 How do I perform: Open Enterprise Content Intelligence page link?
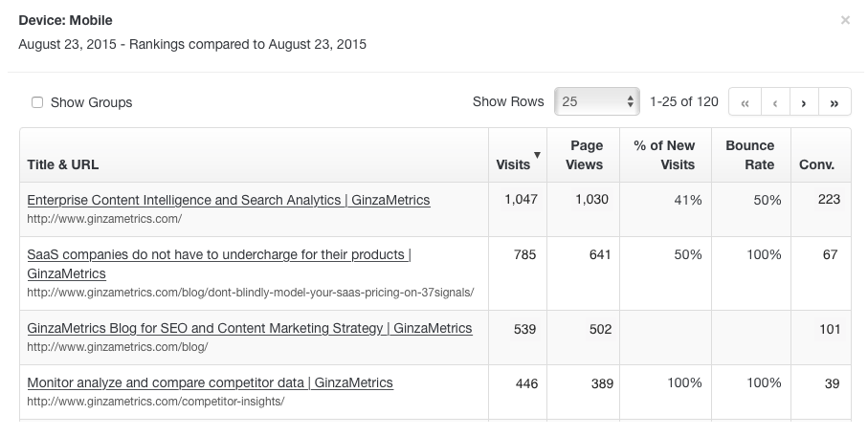click(x=228, y=200)
